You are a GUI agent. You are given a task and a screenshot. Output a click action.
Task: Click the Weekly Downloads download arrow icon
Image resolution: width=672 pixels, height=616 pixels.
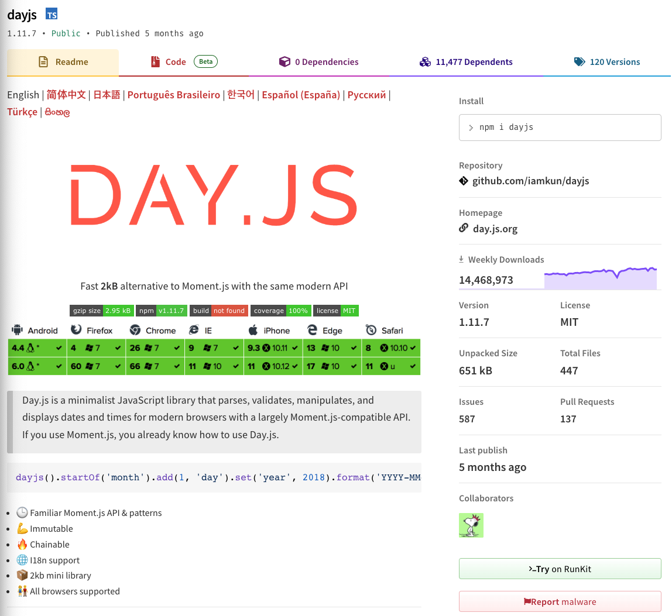(x=461, y=259)
